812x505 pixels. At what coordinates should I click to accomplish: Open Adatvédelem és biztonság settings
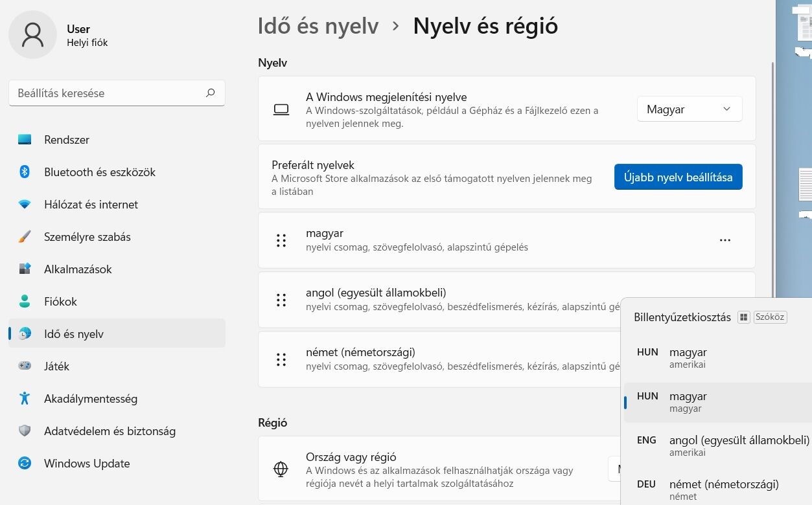click(x=110, y=431)
